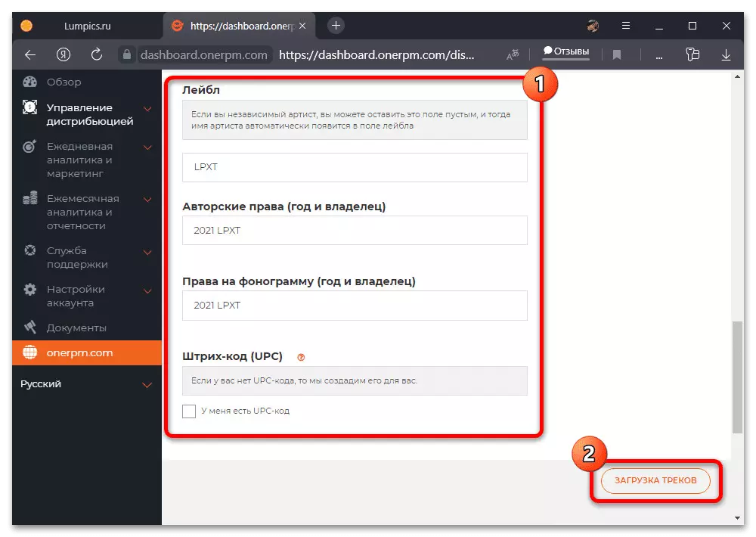Open the browser extensions panel icon
This screenshot has height=537, width=756.
[692, 54]
